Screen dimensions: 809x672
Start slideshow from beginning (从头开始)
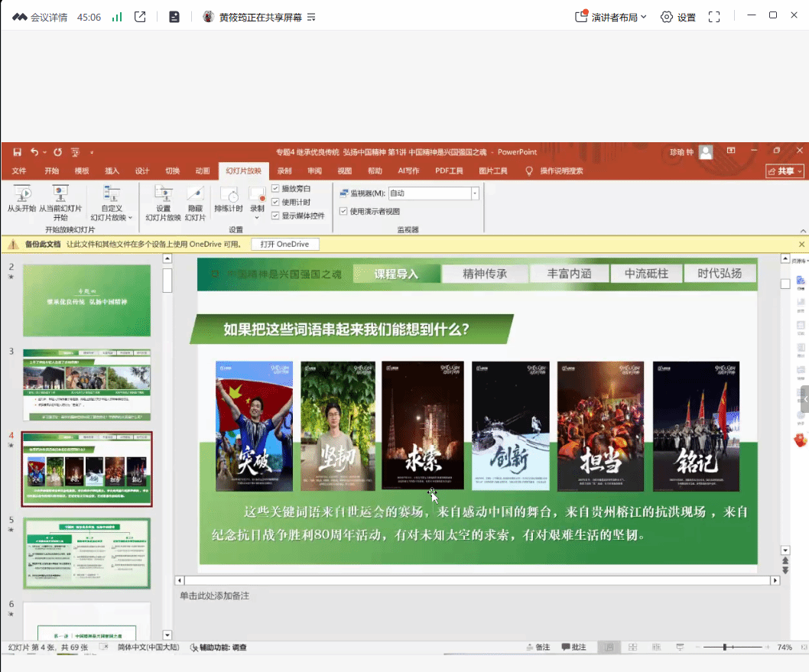click(21, 195)
